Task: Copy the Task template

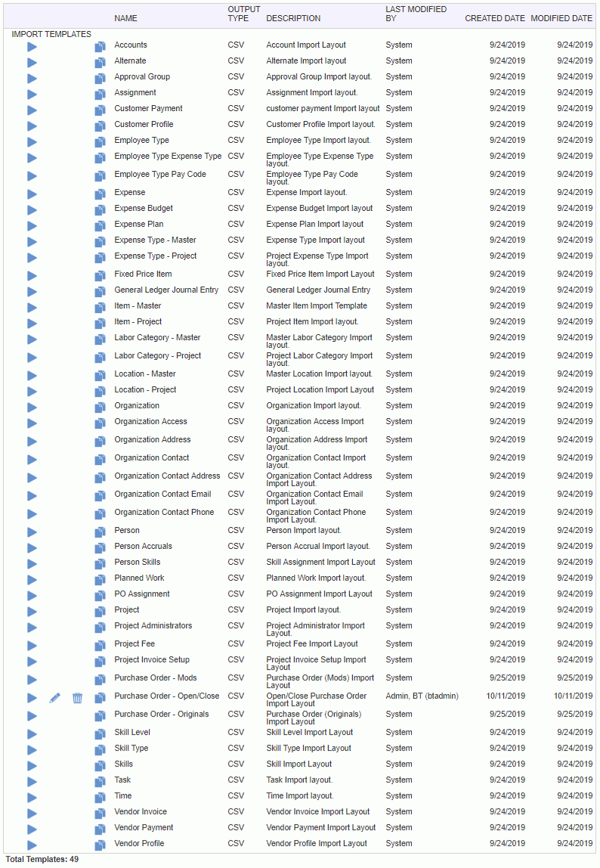Action: coord(100,783)
